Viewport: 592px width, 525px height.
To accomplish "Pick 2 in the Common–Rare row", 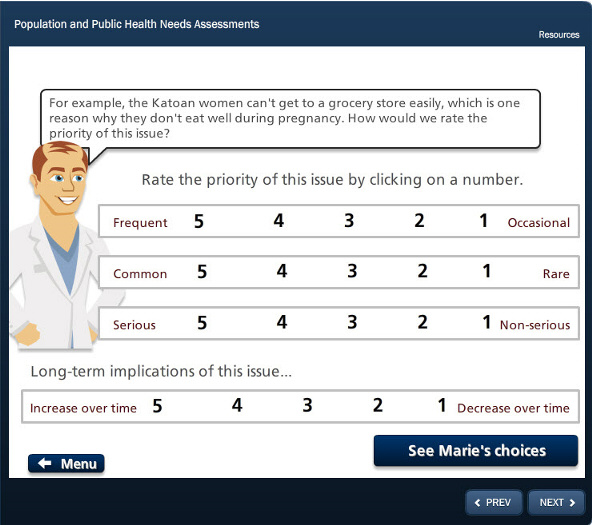I will pos(422,271).
